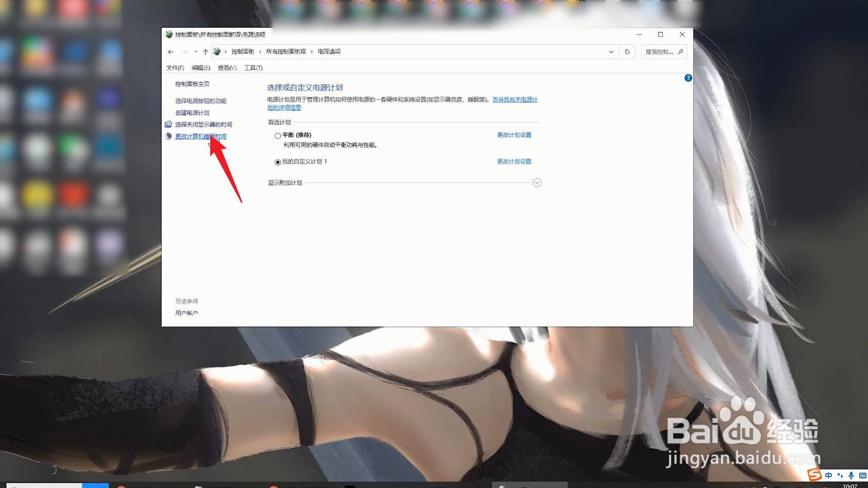Click the search magnifier icon
The image size is (868, 488).
pos(680,52)
